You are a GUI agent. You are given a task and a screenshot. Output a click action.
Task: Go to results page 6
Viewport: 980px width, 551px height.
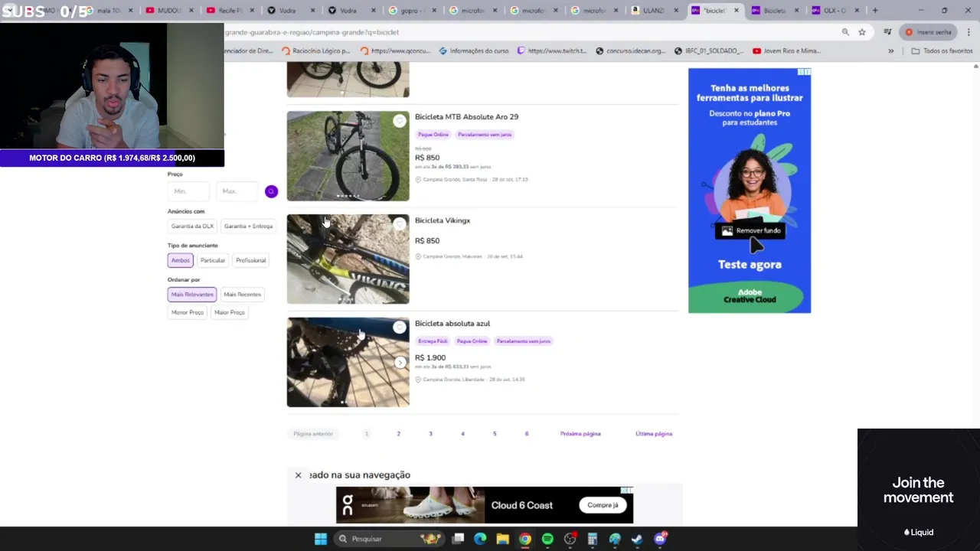point(527,434)
